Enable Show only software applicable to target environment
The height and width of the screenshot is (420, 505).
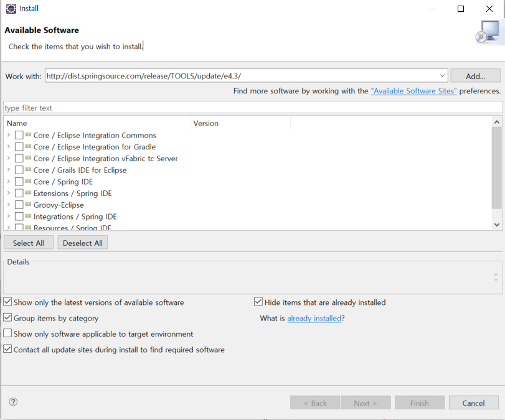point(7,333)
